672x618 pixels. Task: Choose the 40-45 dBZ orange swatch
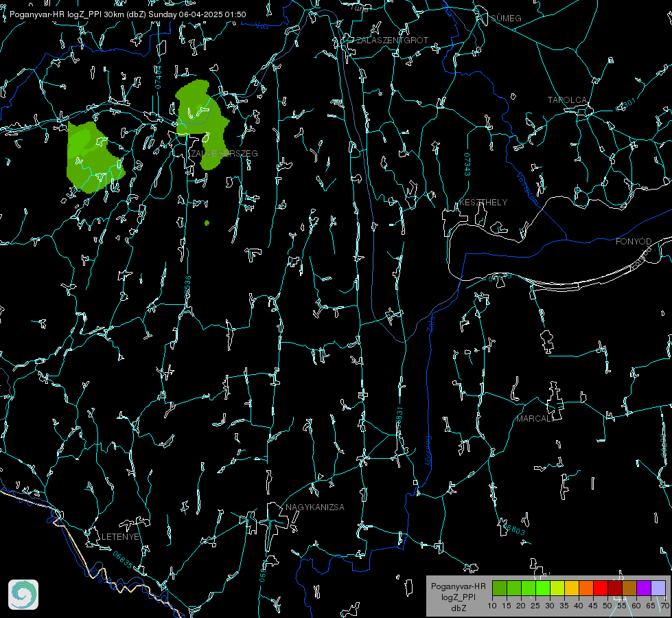coord(586,588)
